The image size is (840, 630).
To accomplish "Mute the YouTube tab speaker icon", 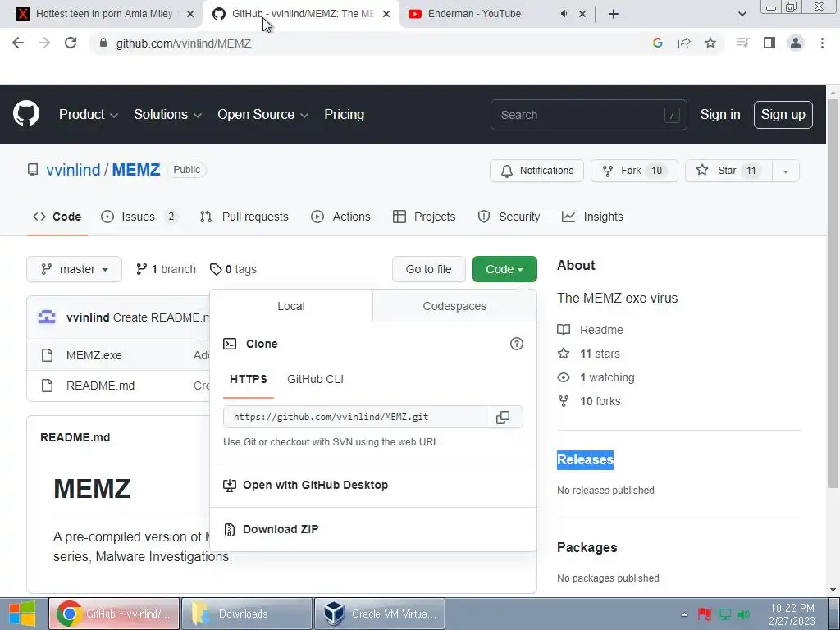I will click(564, 14).
